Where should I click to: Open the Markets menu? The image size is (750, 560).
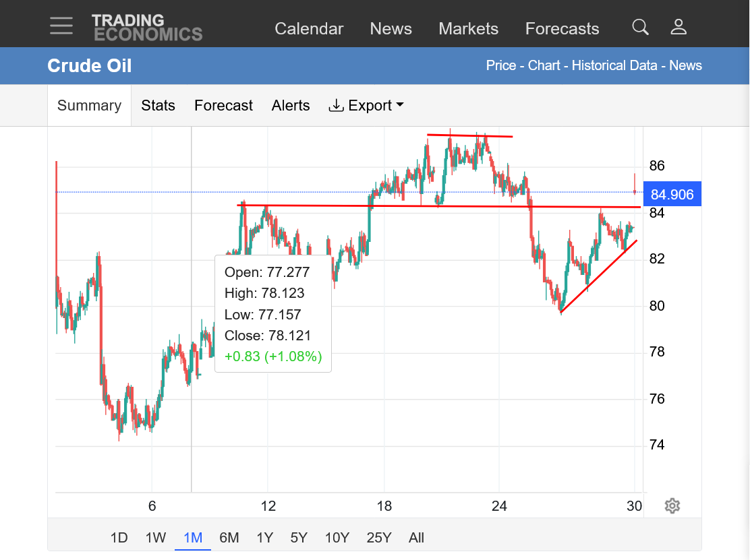[468, 29]
